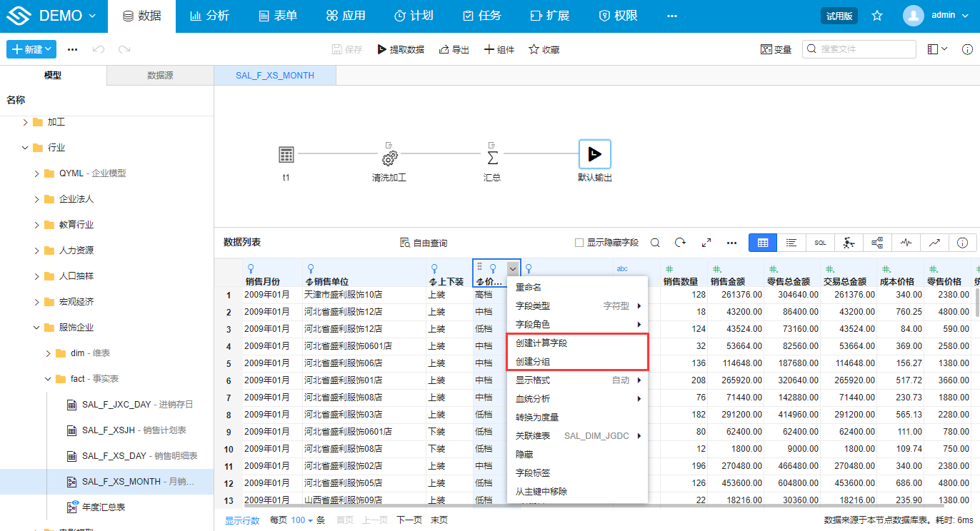980x531 pixels.
Task: Click the 默认输出 output node
Action: pos(594,154)
